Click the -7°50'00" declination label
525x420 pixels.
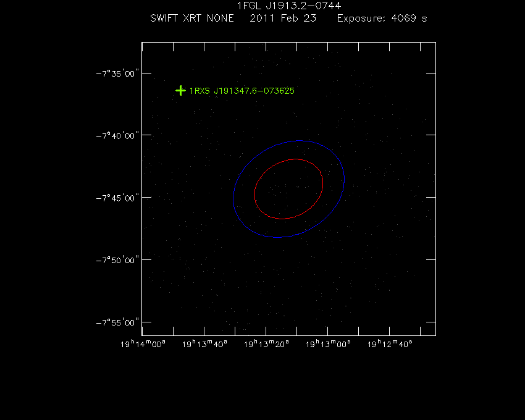point(117,260)
